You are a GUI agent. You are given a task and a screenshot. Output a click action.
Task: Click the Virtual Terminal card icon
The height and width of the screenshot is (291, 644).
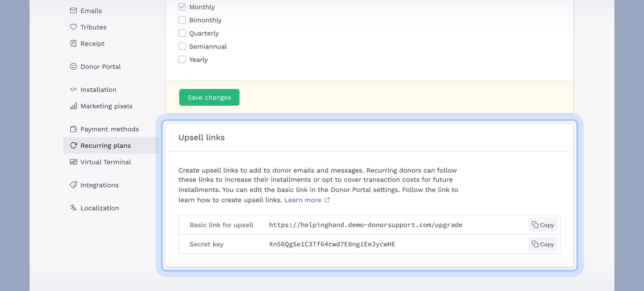click(73, 162)
